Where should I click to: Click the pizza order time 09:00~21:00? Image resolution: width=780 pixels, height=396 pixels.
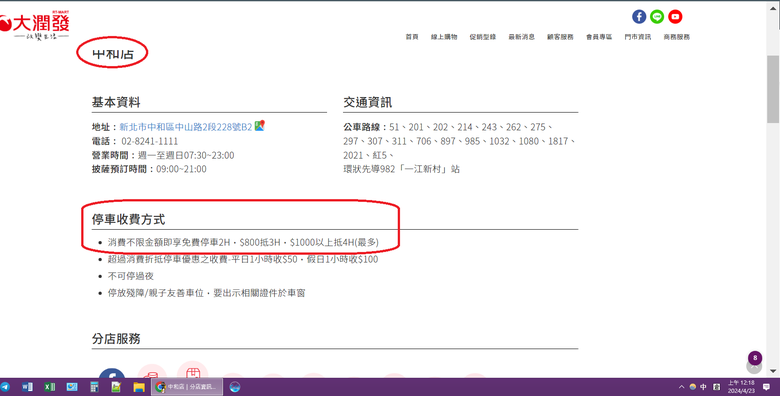tap(182, 169)
